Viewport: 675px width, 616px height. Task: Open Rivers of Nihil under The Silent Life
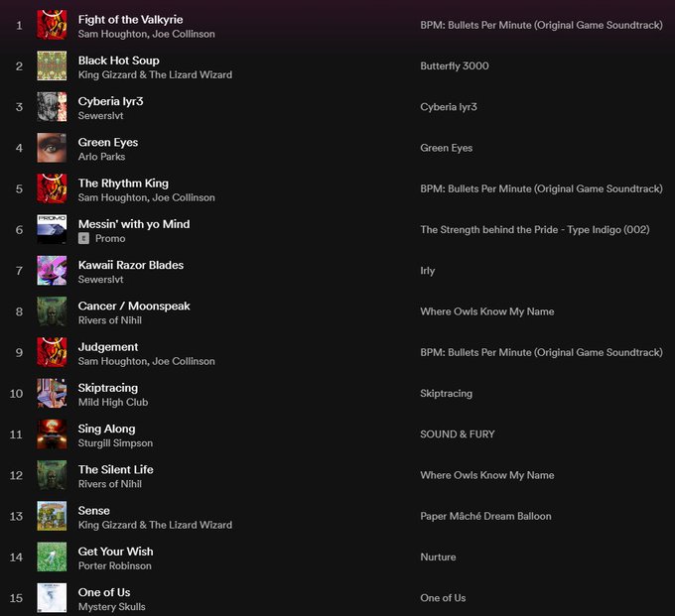110,484
